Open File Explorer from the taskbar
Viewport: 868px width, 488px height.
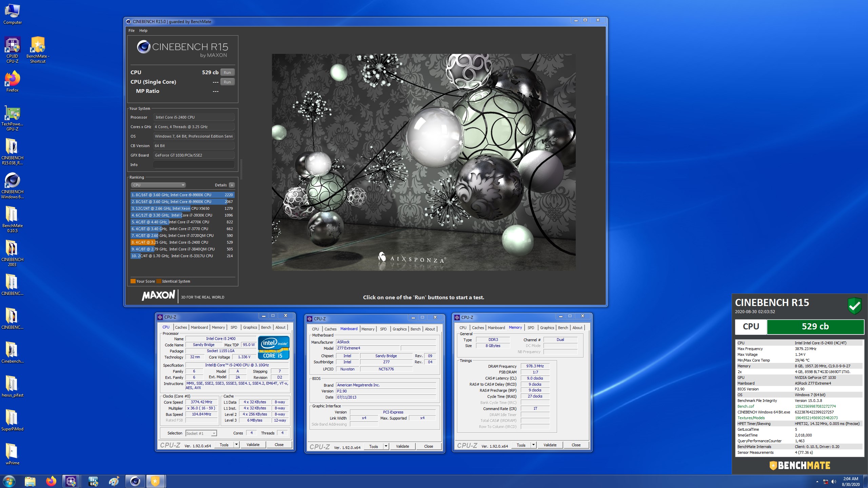(30, 481)
